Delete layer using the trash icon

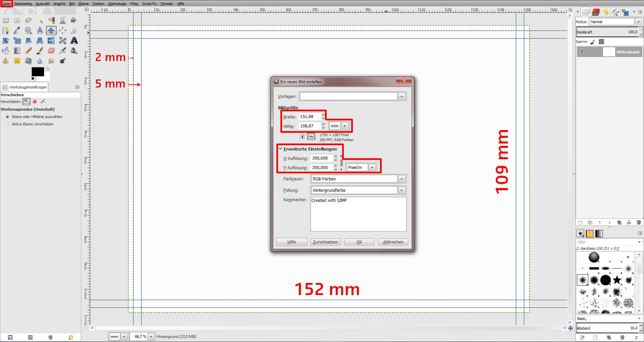click(x=639, y=222)
